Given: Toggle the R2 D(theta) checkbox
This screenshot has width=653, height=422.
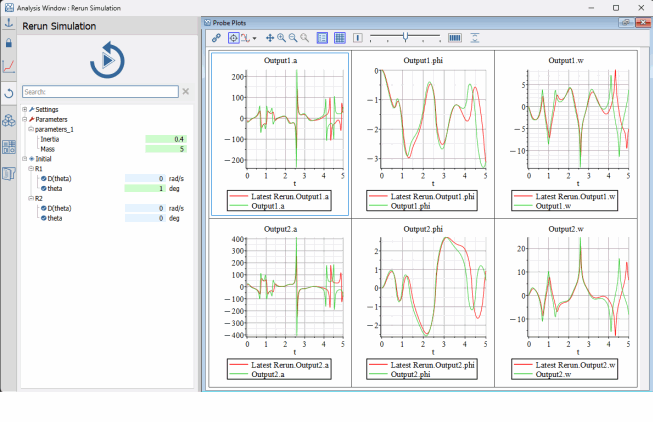Looking at the screenshot, I should (43, 208).
